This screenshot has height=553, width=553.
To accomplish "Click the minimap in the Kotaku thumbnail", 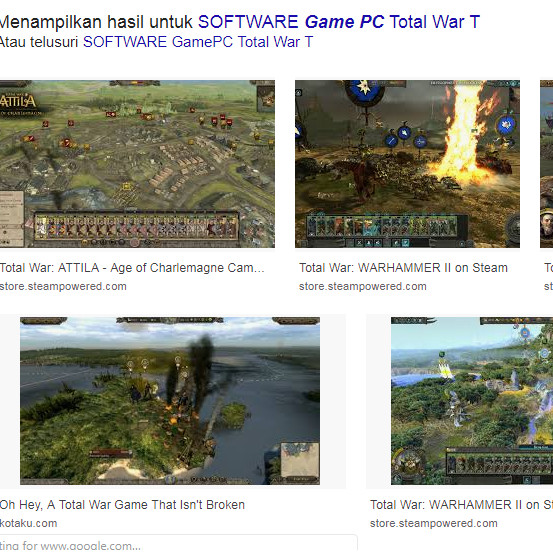I will pyautogui.click(x=300, y=460).
